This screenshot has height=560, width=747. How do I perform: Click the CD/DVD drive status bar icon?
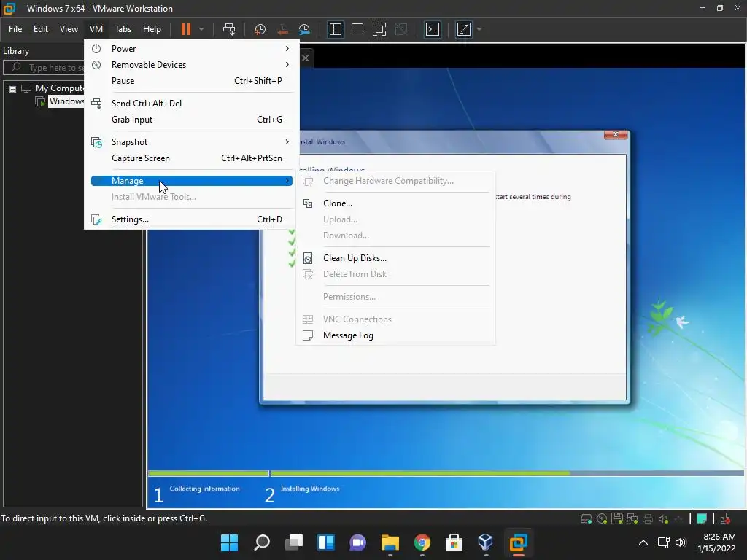coord(602,518)
